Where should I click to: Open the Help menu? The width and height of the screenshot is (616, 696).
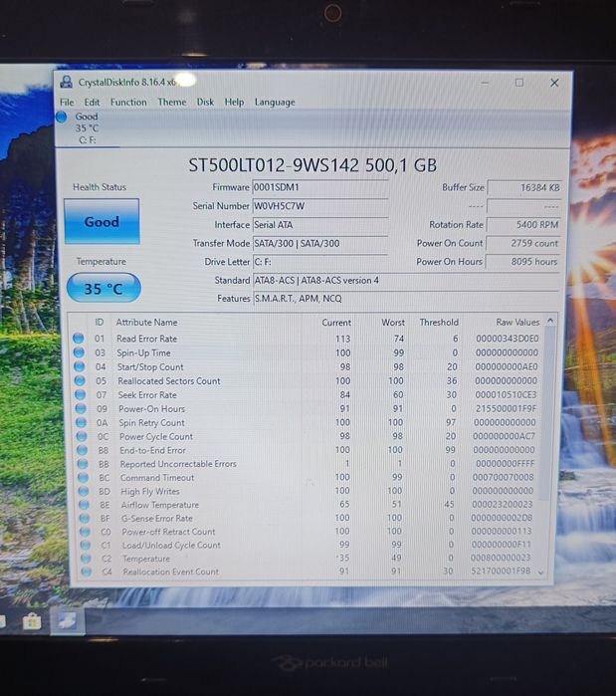[x=234, y=103]
